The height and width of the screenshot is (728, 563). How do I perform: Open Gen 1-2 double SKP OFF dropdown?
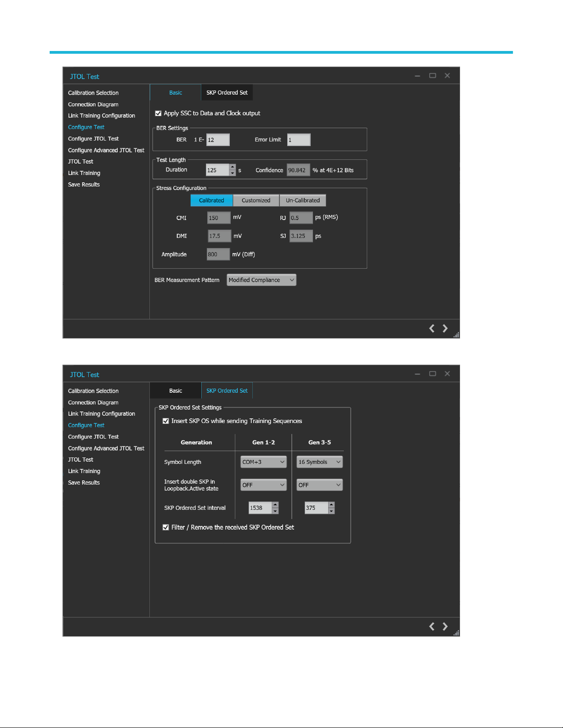tap(263, 485)
